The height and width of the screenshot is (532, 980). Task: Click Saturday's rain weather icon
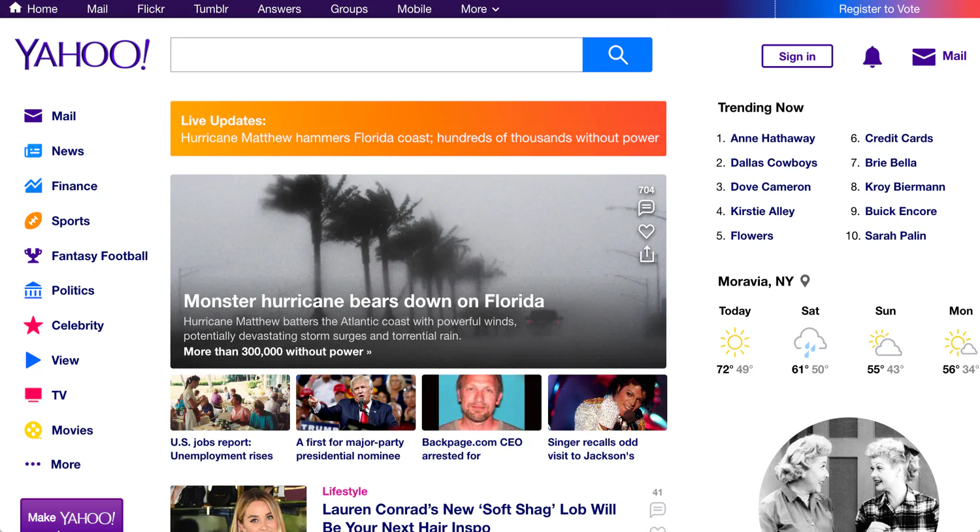810,342
